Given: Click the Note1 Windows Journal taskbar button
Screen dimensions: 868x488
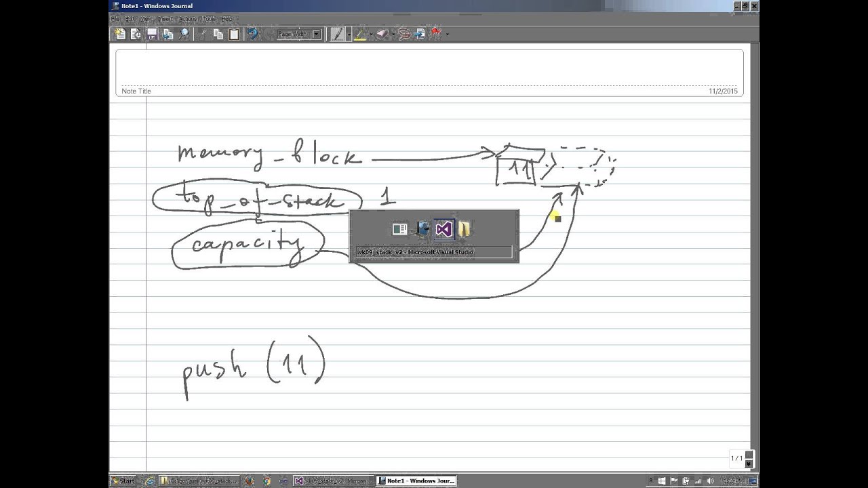Looking at the screenshot, I should click(x=416, y=481).
